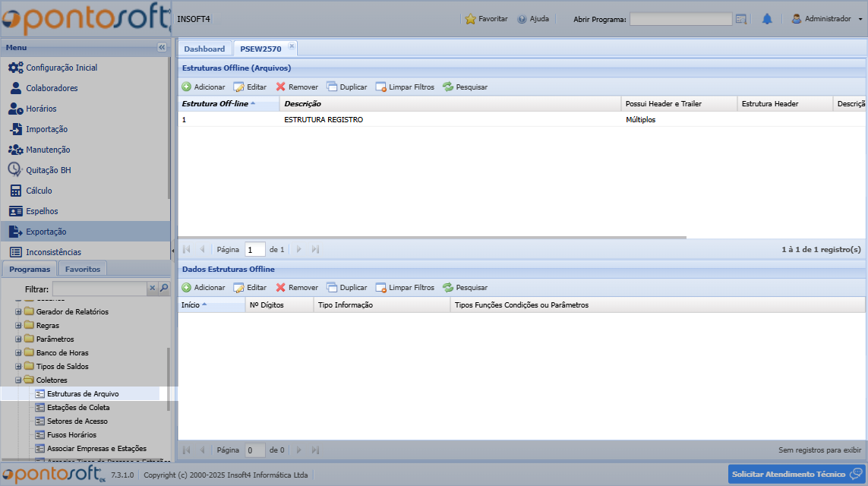Expand the Banco de Horas folder
The width and height of the screenshot is (868, 486).
tap(18, 352)
